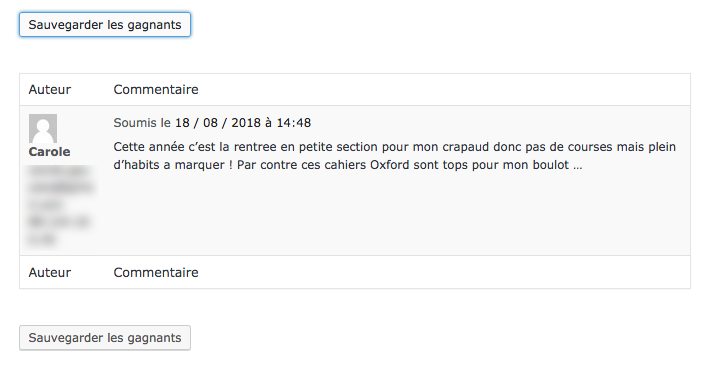Click the Commentaire column header at the top
Image resolution: width=709 pixels, height=366 pixels.
click(x=156, y=90)
